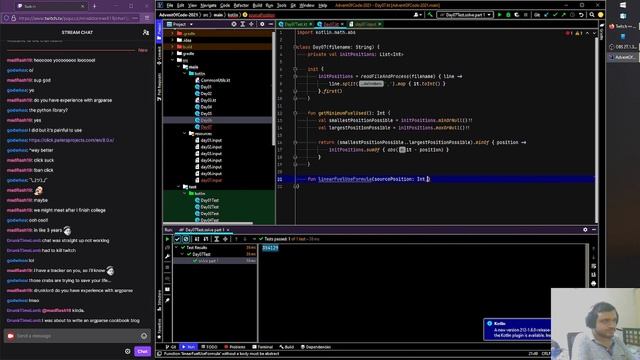640x360 pixels.
Task: Click the Select Opened File target icon in the Project panel
Action: 234,24
